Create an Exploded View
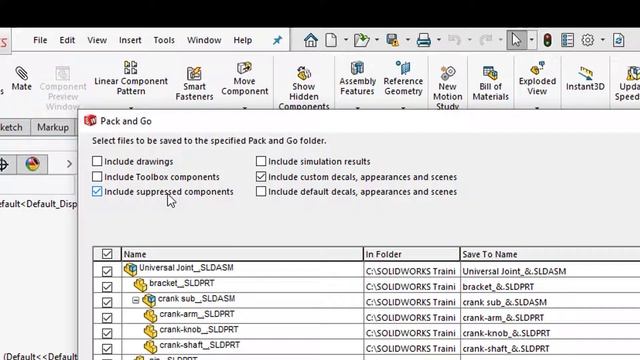Screen dimensions: 640x360 tap(537, 78)
